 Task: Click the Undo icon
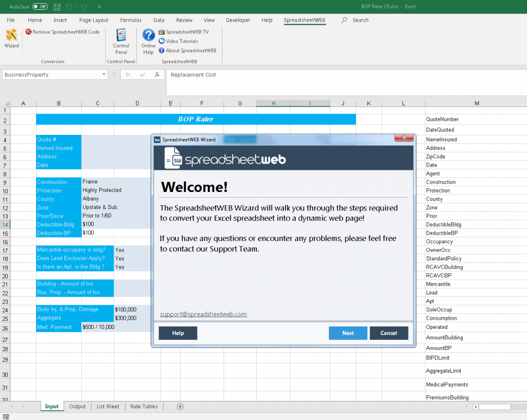point(69,7)
